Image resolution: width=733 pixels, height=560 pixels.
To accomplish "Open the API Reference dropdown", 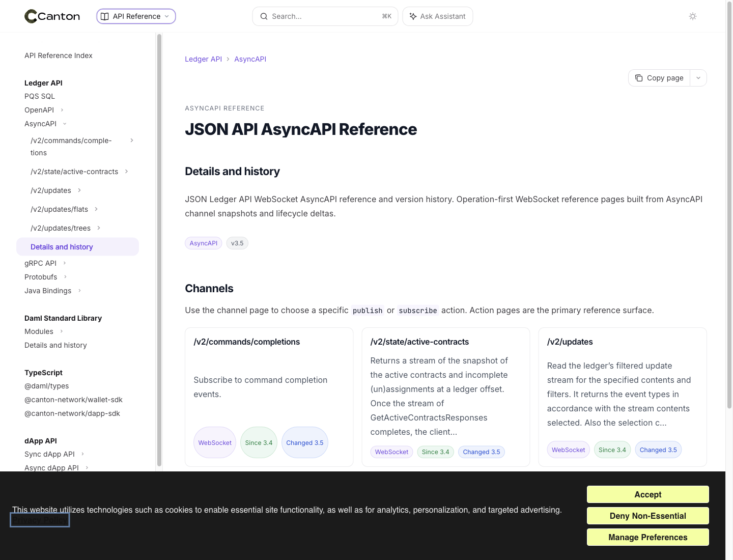I will (136, 16).
